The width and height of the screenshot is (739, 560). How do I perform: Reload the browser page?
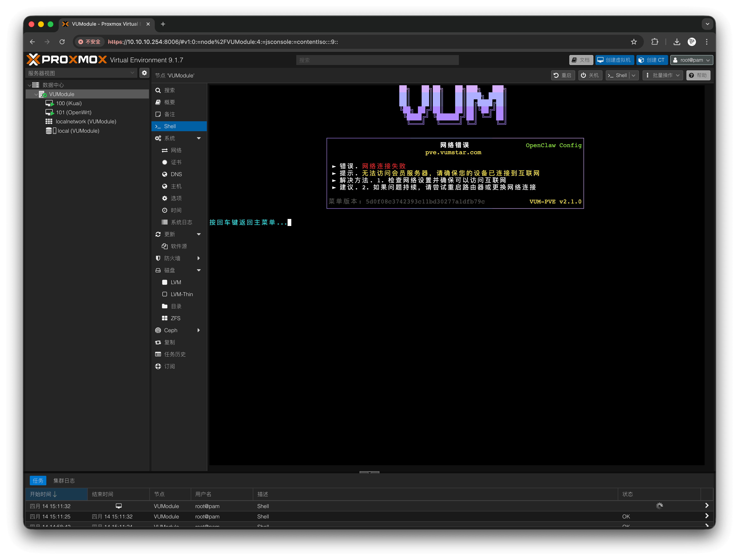(x=62, y=42)
